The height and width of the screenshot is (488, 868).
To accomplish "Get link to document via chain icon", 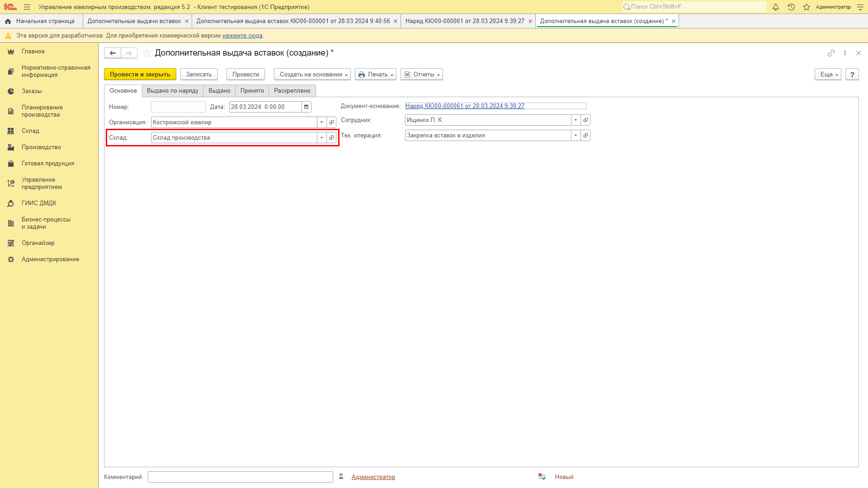I will [831, 53].
